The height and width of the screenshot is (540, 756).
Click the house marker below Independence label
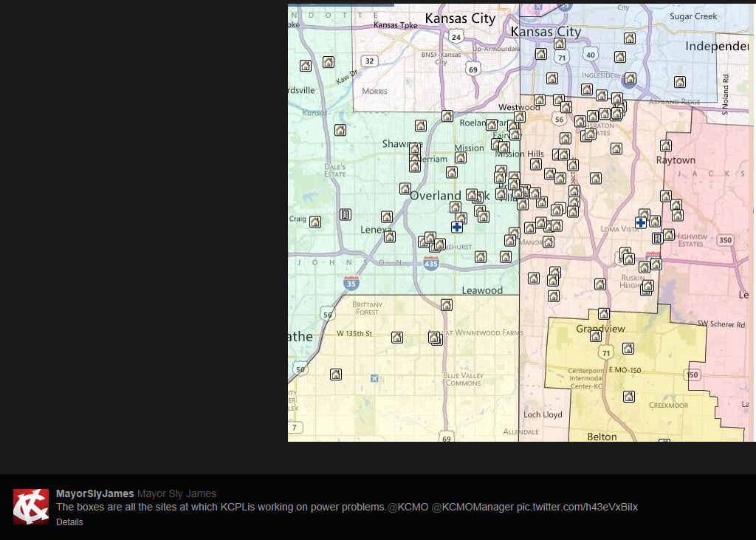pyautogui.click(x=680, y=82)
